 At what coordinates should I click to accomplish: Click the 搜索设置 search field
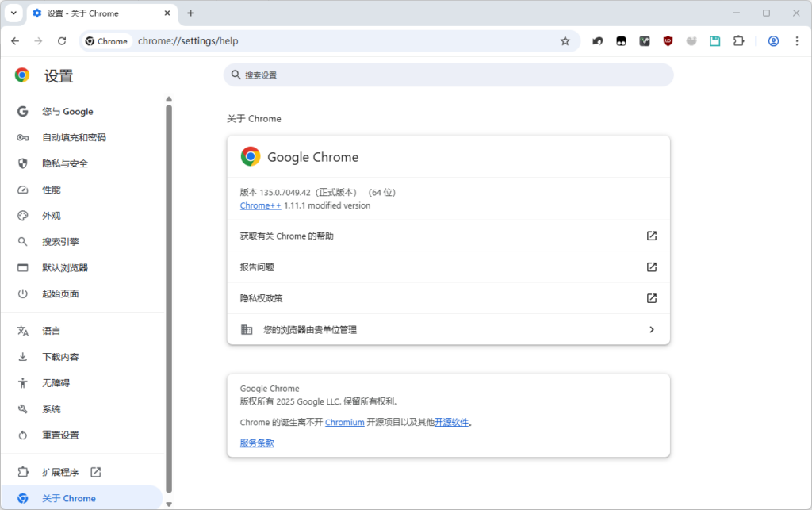(449, 75)
